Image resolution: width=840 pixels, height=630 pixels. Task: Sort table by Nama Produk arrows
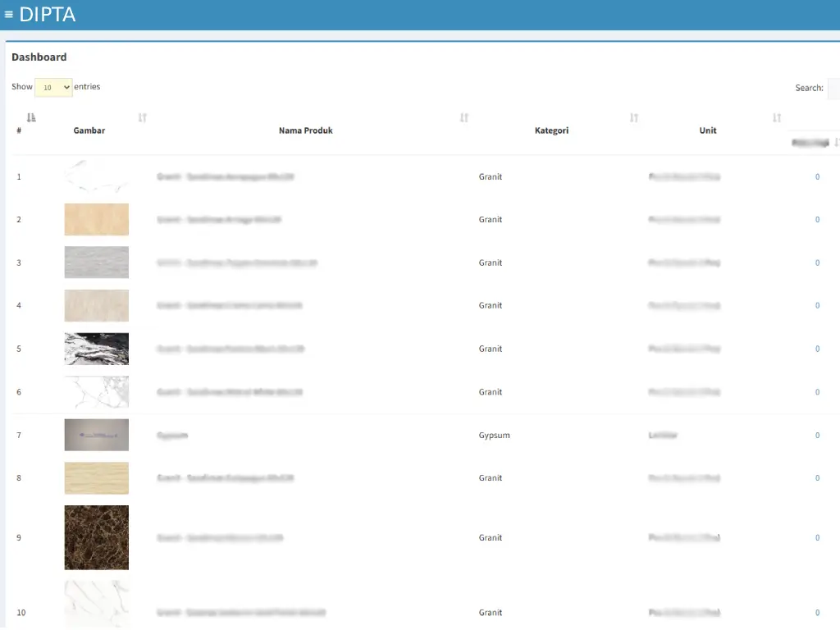click(x=464, y=118)
